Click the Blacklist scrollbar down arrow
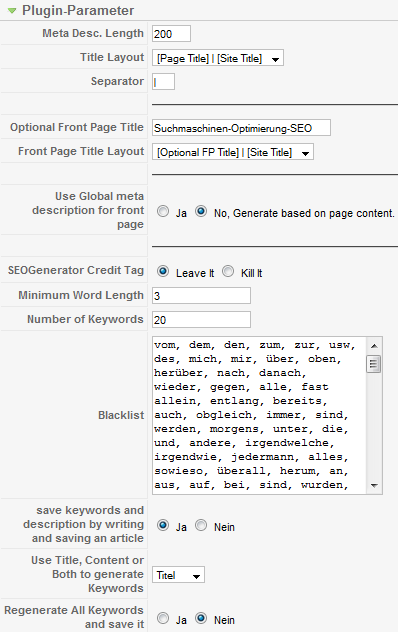Image resolution: width=398 pixels, height=632 pixels. coord(374,486)
